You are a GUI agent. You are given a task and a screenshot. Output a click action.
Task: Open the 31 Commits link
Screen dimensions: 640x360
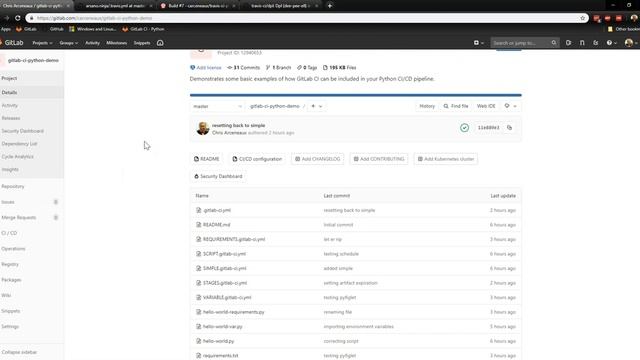coord(244,68)
